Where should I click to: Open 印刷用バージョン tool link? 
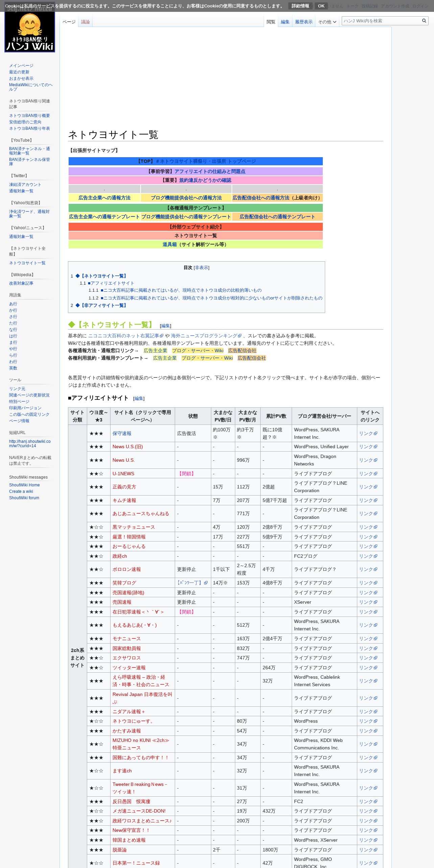tap(25, 408)
